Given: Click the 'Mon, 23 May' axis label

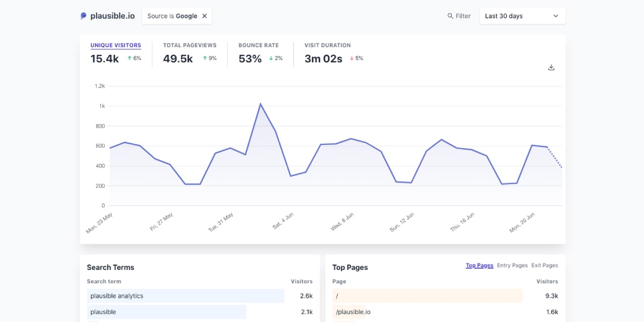Looking at the screenshot, I should 99,222.
